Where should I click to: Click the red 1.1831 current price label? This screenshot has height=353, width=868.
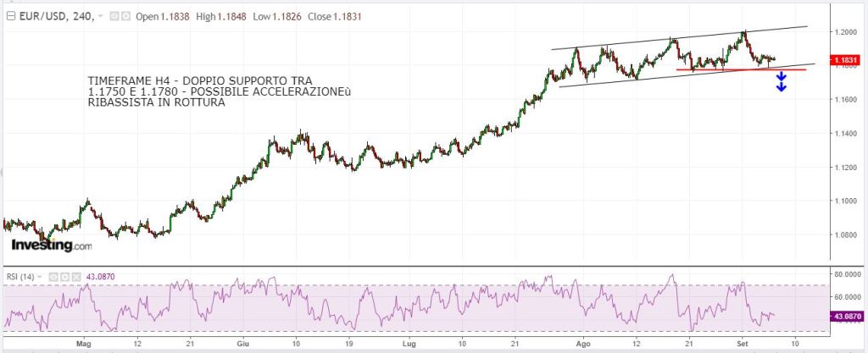coord(843,60)
